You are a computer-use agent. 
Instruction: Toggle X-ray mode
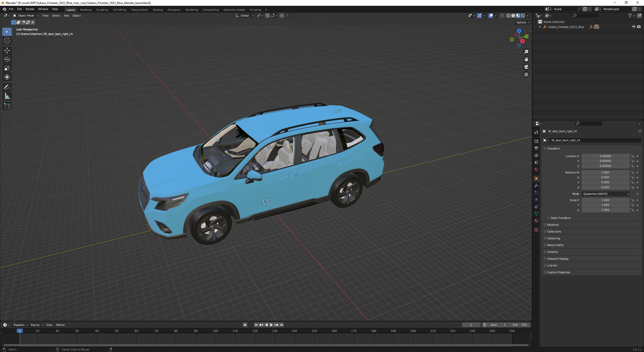click(x=502, y=16)
